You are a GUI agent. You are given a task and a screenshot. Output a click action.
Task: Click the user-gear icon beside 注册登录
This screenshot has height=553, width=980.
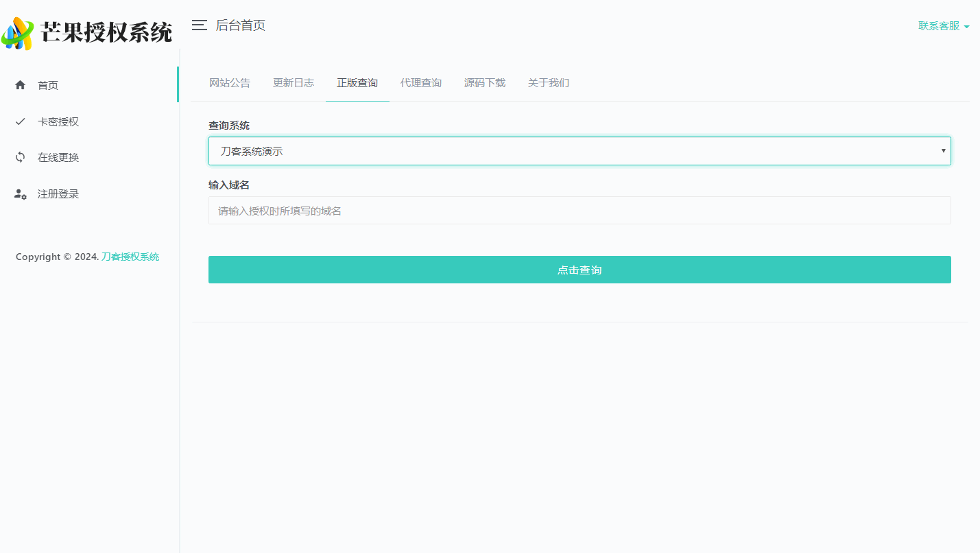[x=21, y=194]
